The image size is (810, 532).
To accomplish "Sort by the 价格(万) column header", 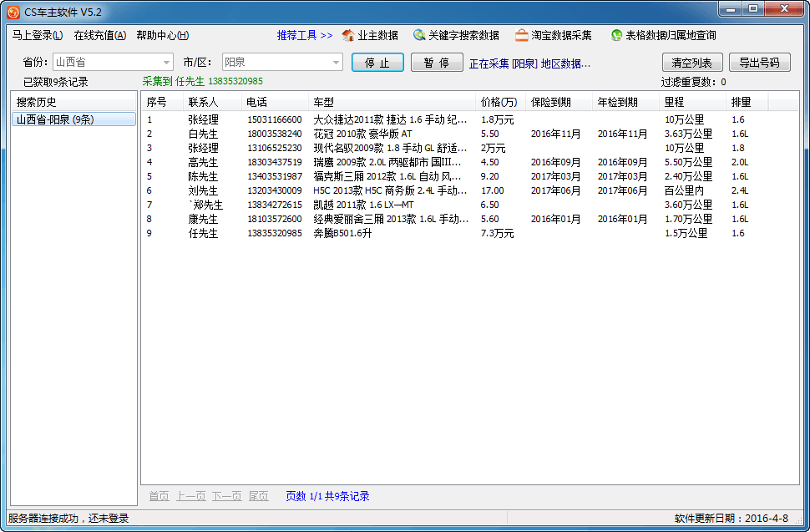I will 499,102.
